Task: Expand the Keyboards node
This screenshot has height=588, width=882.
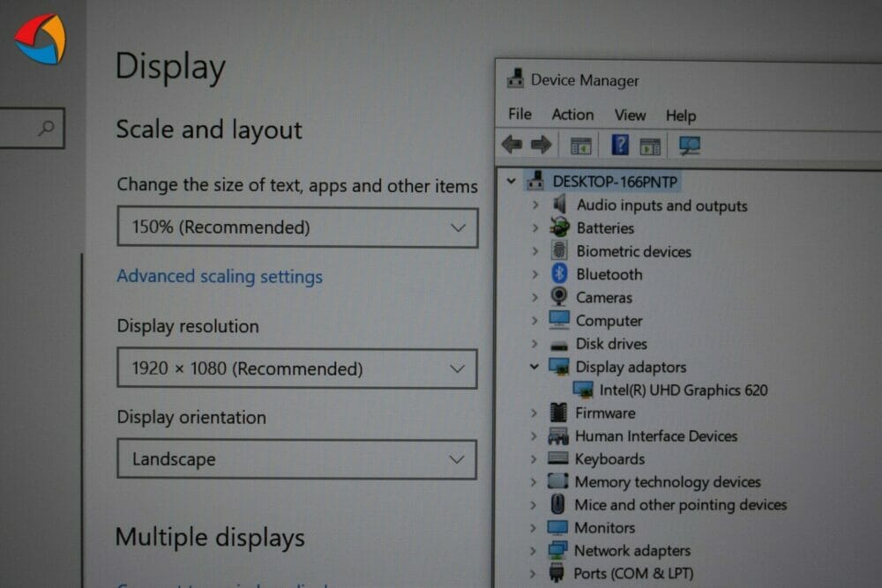Action: click(x=534, y=458)
